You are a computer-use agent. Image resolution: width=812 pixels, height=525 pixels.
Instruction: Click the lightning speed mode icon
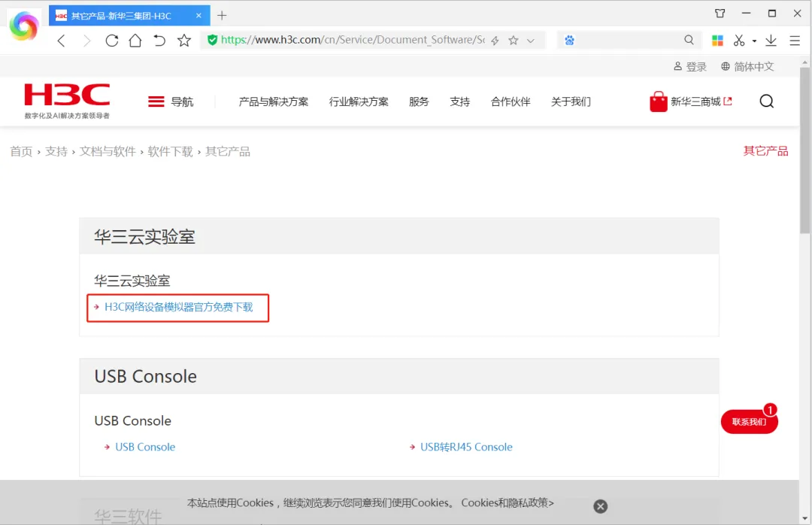495,41
